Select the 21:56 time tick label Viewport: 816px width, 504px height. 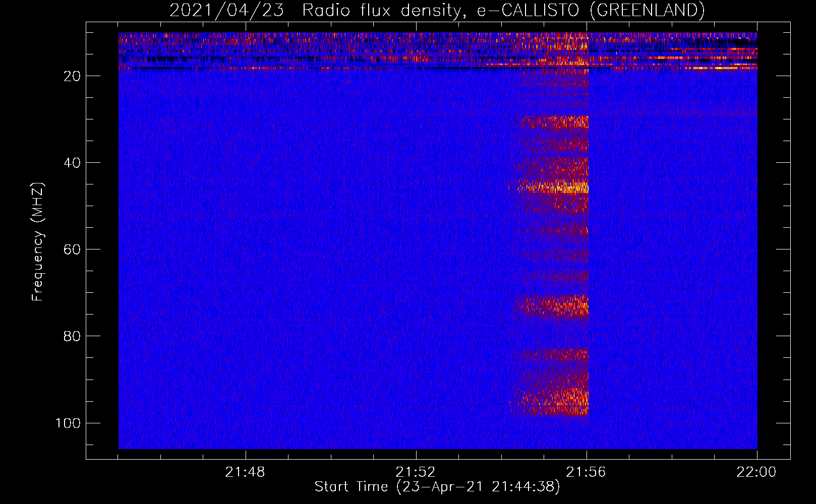coord(586,472)
